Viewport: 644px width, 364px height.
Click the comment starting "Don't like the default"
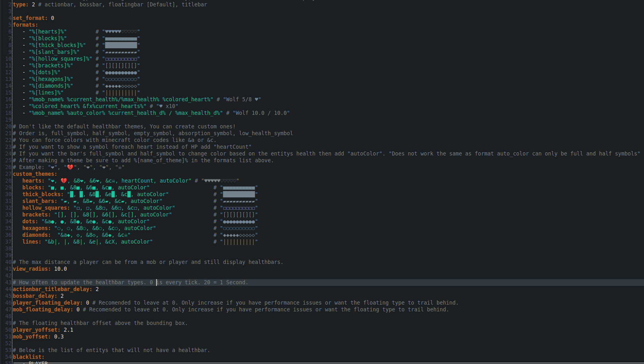click(124, 126)
